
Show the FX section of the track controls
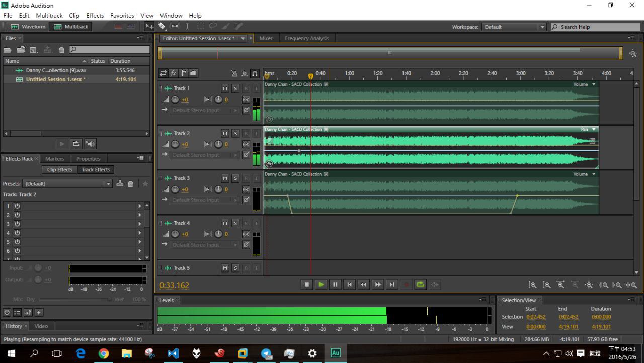tap(173, 73)
